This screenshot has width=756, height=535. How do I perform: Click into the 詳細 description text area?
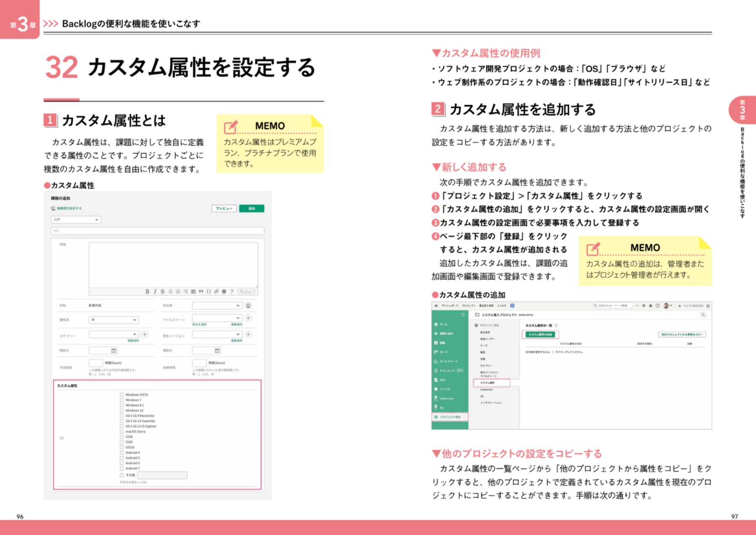click(173, 264)
